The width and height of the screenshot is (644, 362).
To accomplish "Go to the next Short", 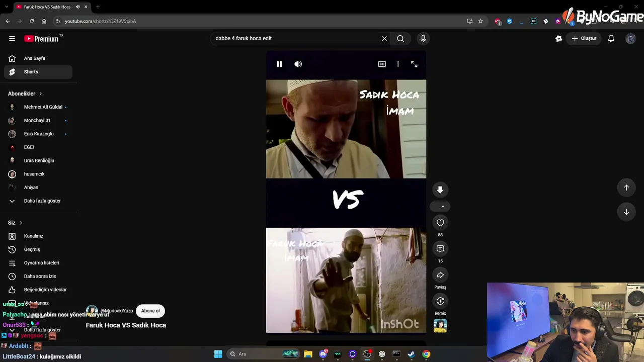I will [626, 212].
